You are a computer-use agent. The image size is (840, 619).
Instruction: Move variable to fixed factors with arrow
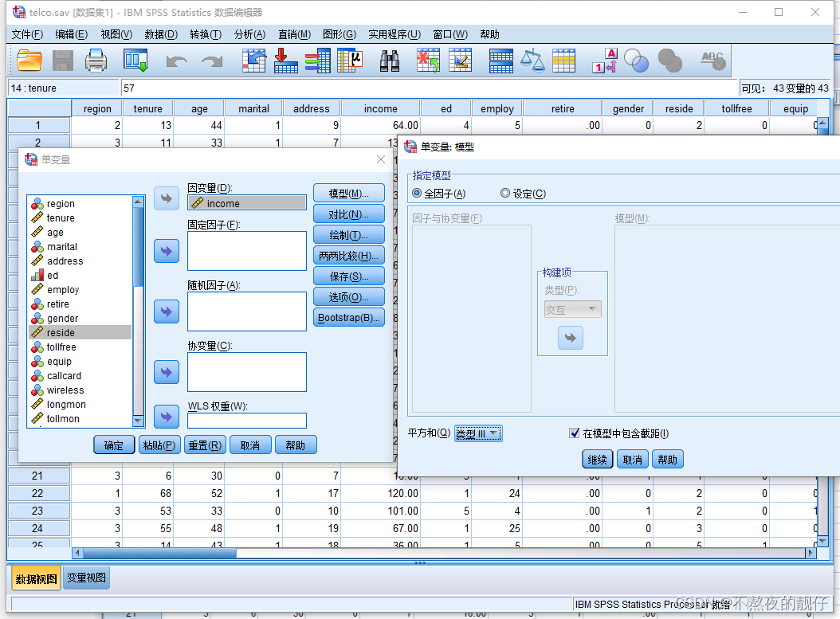[167, 251]
